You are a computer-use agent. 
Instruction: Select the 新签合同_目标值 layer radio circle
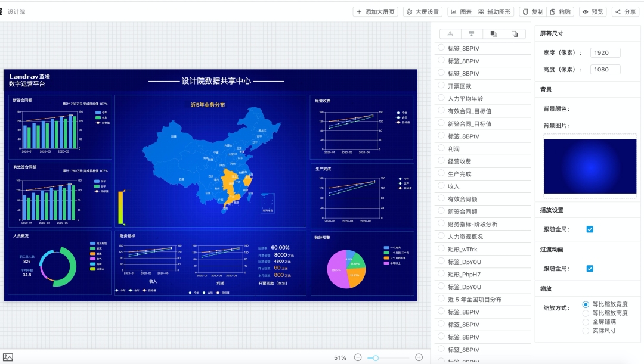pyautogui.click(x=441, y=123)
